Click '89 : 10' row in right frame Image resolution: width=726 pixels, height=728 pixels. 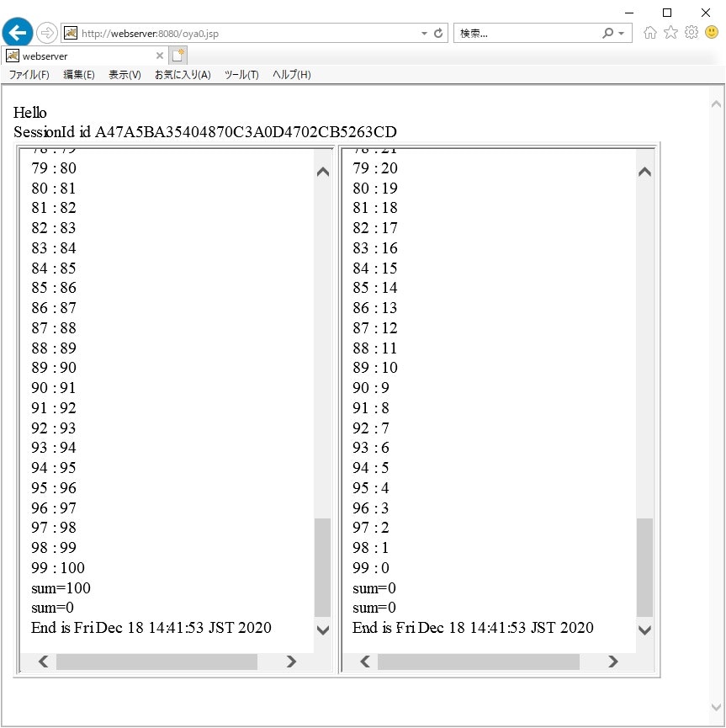click(x=375, y=368)
